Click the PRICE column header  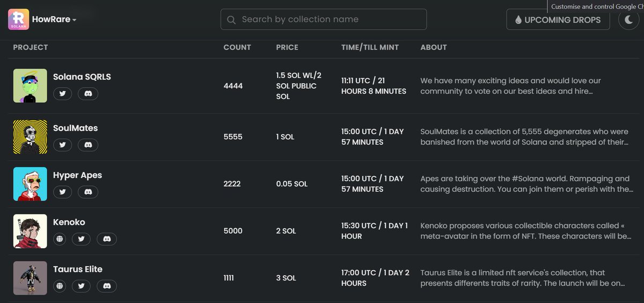(287, 47)
